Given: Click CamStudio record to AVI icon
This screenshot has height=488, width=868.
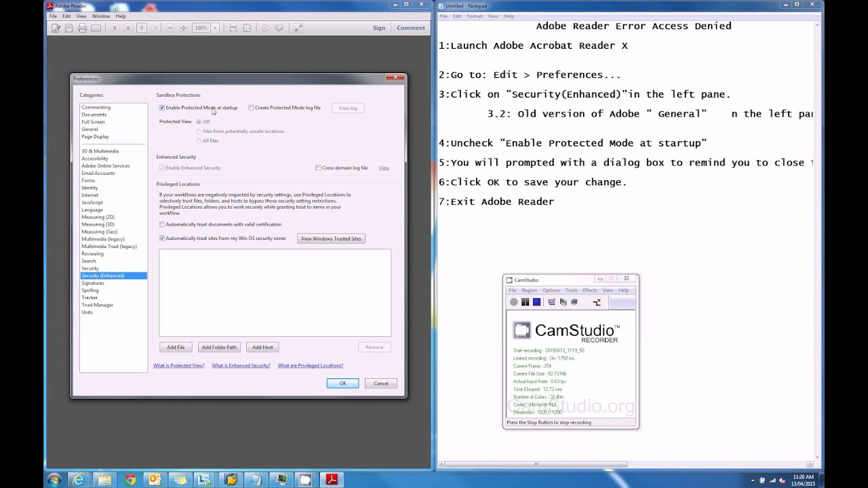Looking at the screenshot, I should (x=563, y=302).
